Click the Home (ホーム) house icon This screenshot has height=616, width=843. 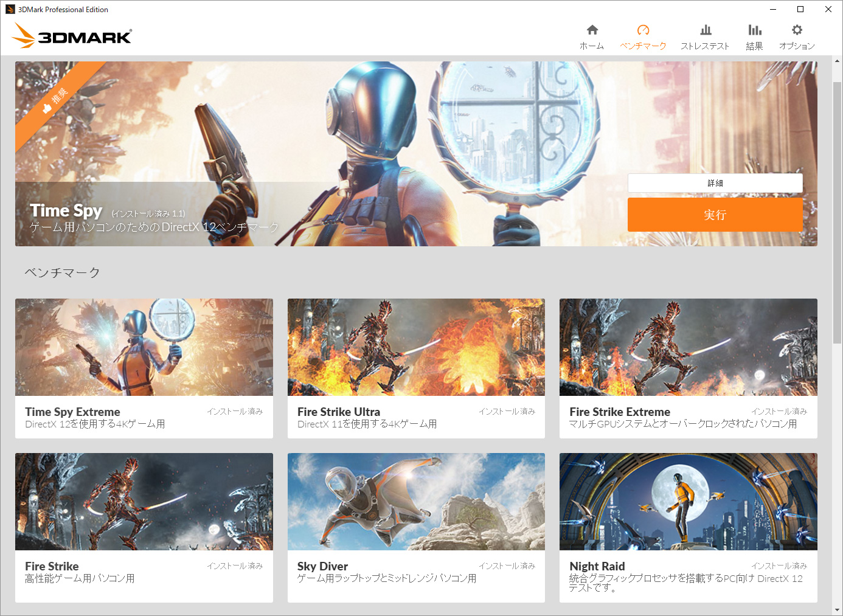tap(592, 30)
